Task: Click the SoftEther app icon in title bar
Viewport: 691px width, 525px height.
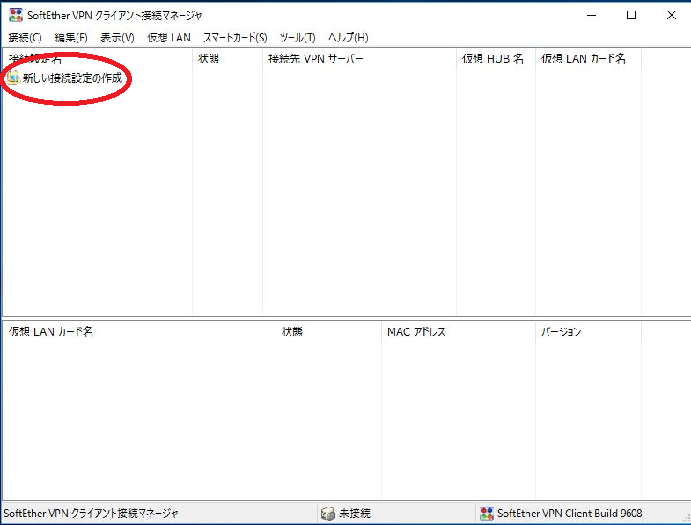Action: click(x=16, y=15)
